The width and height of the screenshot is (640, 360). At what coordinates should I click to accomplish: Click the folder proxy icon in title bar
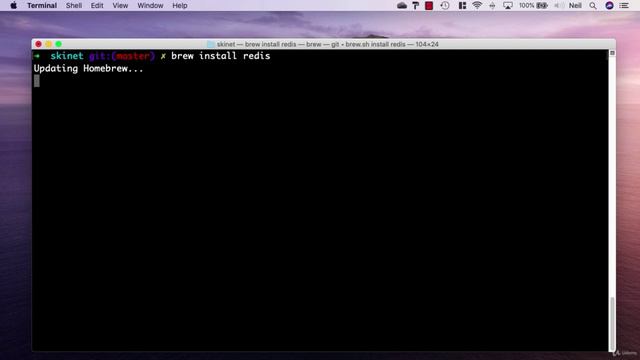click(x=211, y=44)
